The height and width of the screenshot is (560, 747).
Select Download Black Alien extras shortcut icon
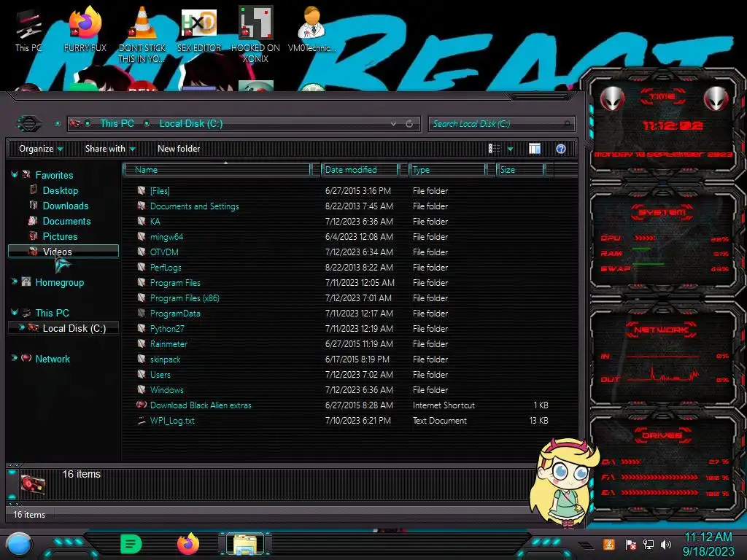[x=141, y=405]
